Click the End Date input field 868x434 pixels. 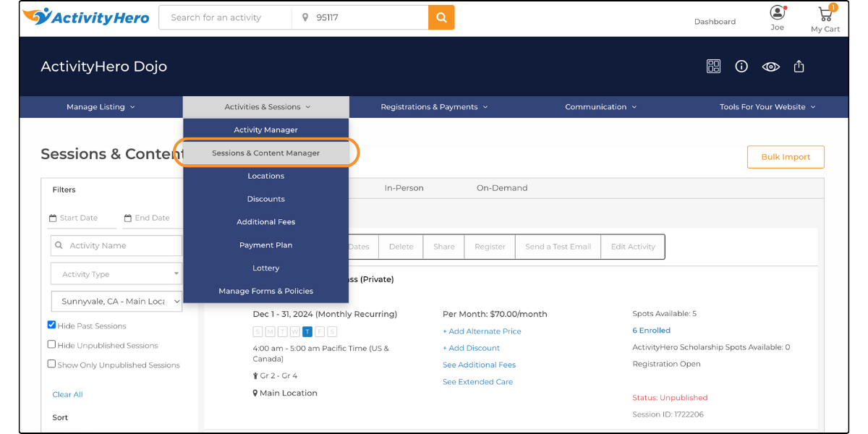click(152, 218)
